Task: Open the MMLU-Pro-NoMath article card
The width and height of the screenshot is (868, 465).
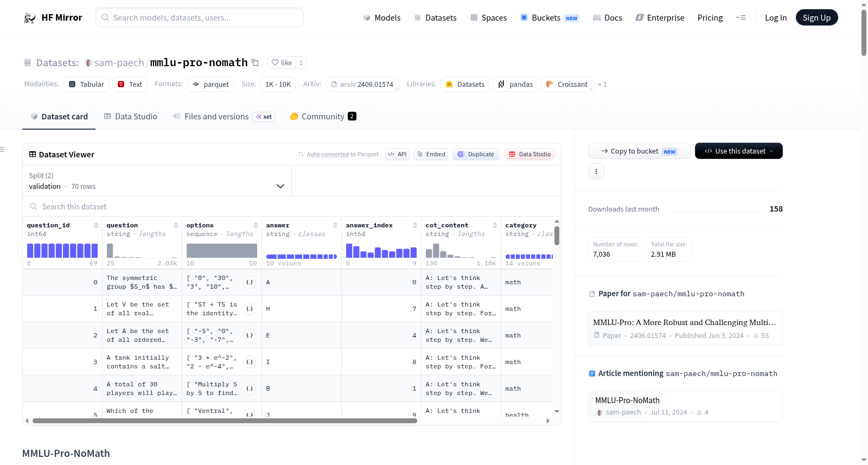Action: point(685,406)
